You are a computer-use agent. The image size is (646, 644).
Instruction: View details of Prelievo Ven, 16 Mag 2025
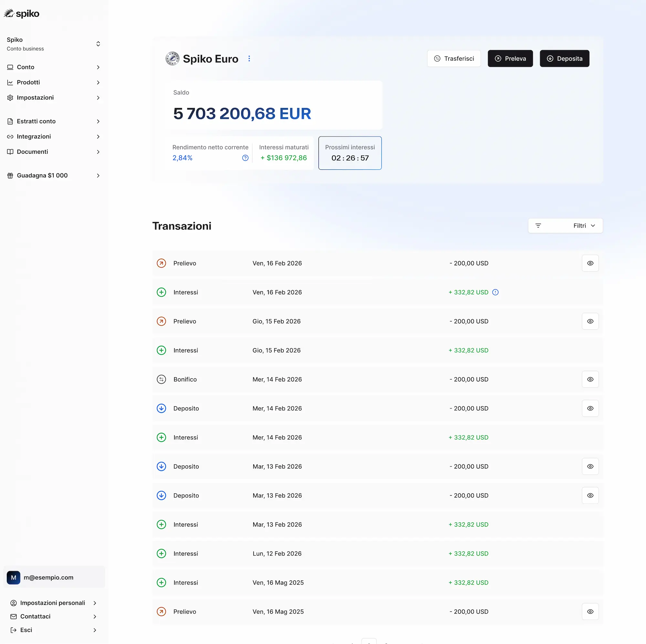click(x=590, y=611)
